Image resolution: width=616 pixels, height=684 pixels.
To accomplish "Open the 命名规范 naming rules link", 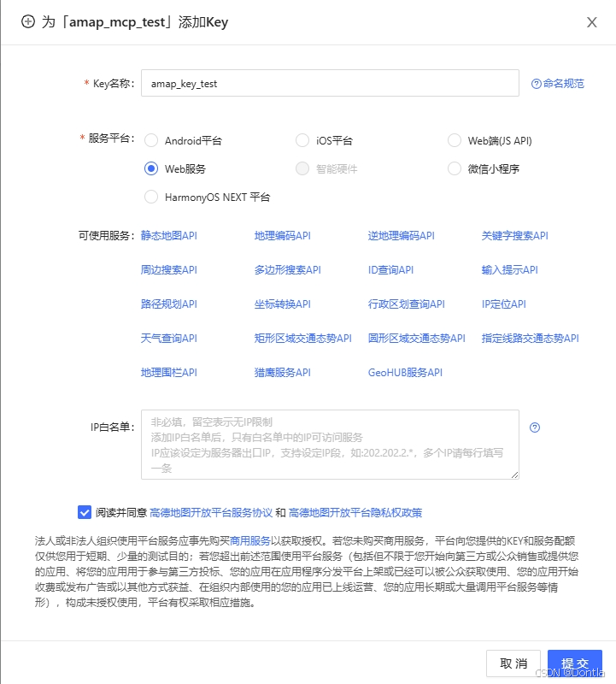I will 563,84.
